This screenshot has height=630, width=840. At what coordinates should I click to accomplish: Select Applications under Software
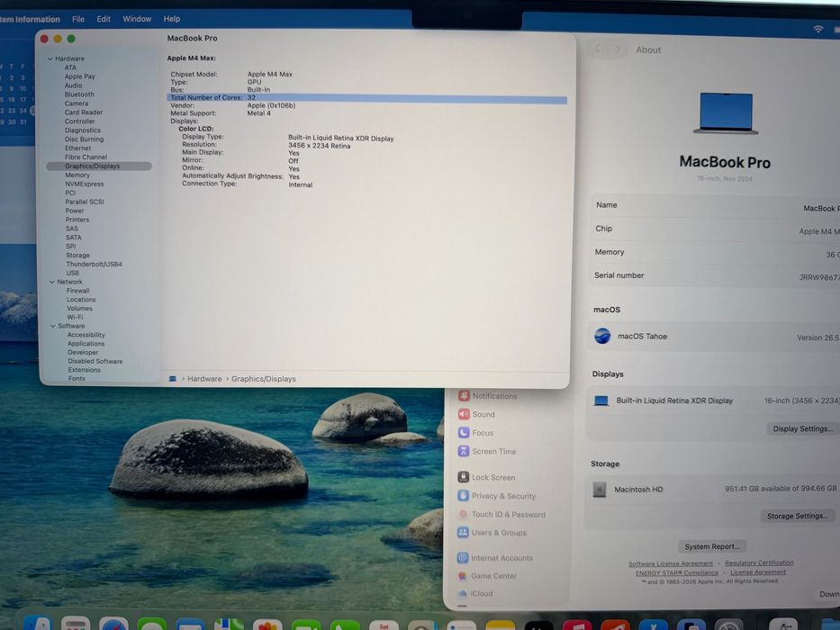click(86, 344)
